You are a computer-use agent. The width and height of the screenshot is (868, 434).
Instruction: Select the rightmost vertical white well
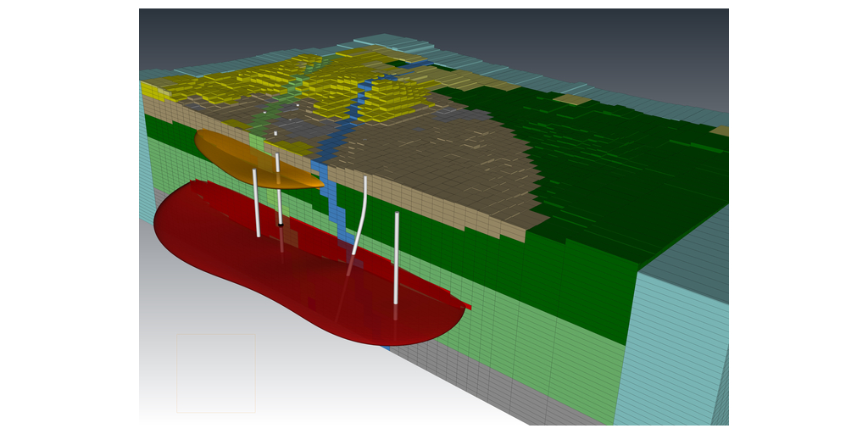click(396, 254)
